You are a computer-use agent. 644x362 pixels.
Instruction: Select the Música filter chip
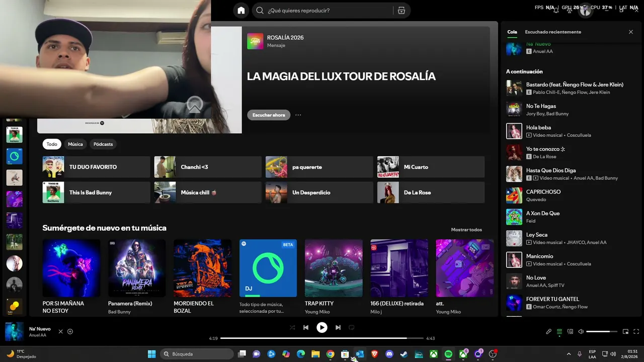click(x=75, y=144)
